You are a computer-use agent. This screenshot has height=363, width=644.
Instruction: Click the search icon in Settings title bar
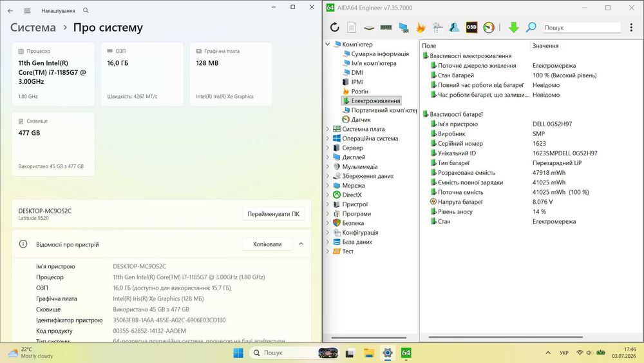pyautogui.click(x=86, y=10)
